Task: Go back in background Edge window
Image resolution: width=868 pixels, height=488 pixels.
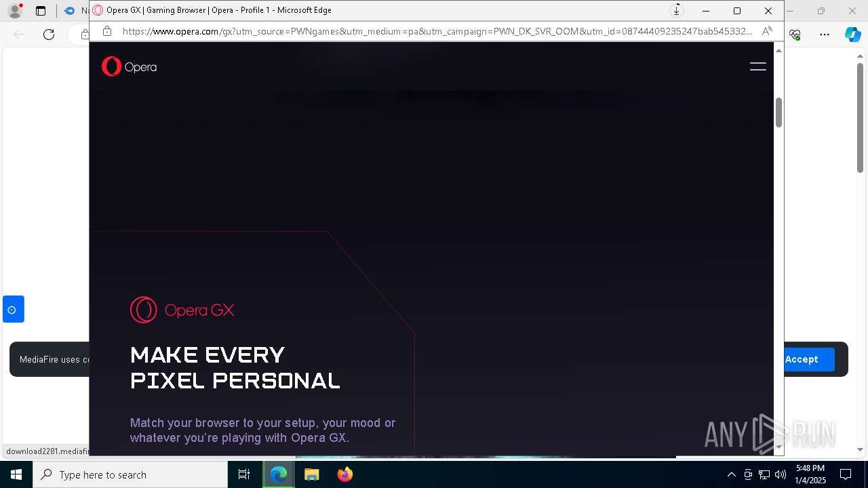Action: click(19, 35)
